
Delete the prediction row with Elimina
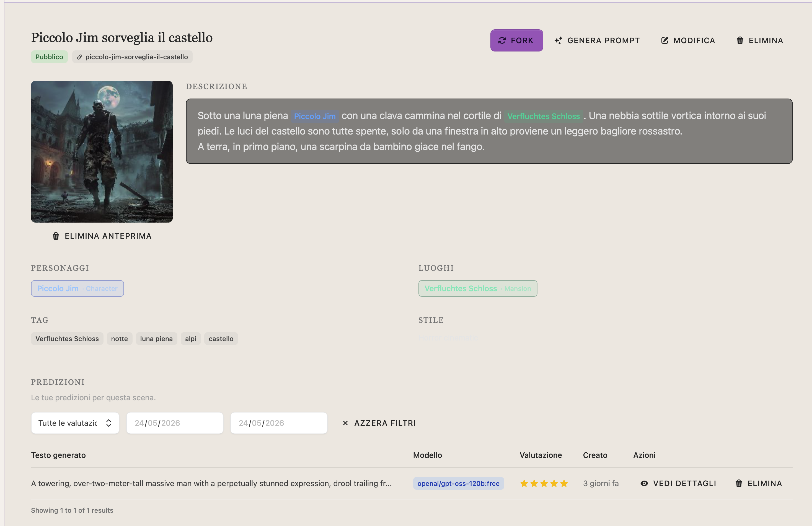[x=758, y=483]
